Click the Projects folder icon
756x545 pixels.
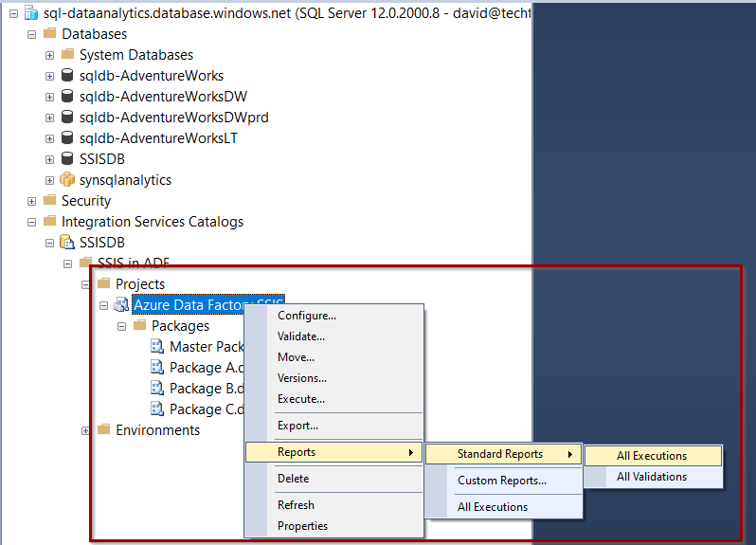(x=103, y=283)
